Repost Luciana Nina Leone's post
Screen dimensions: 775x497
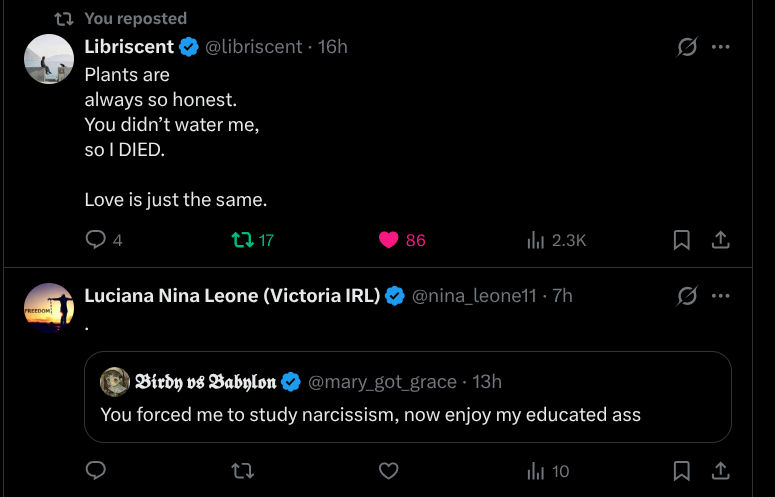241,470
